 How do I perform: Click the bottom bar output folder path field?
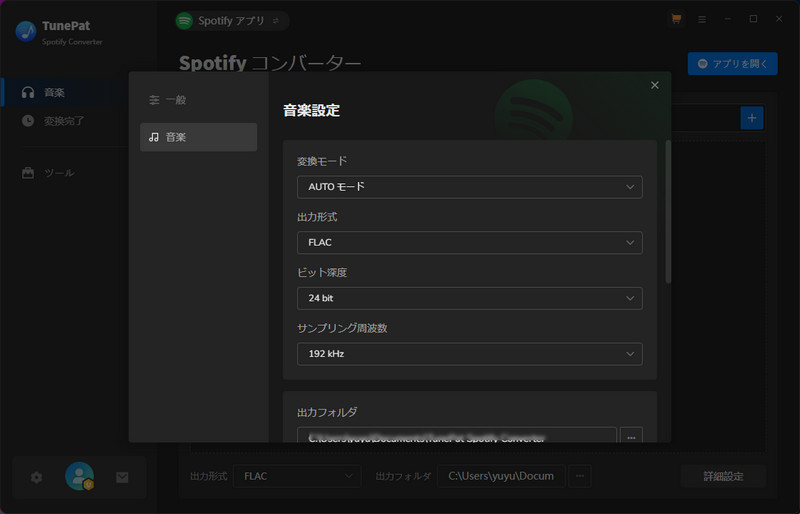point(501,476)
